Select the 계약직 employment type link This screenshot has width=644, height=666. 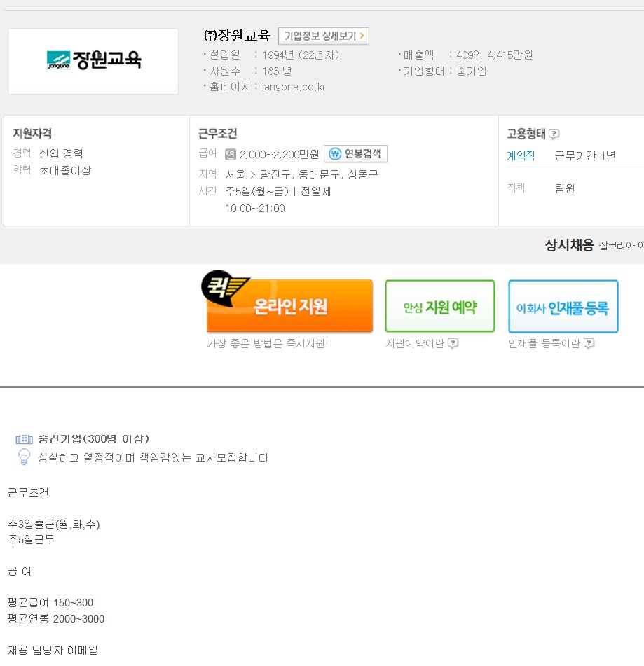pos(521,156)
